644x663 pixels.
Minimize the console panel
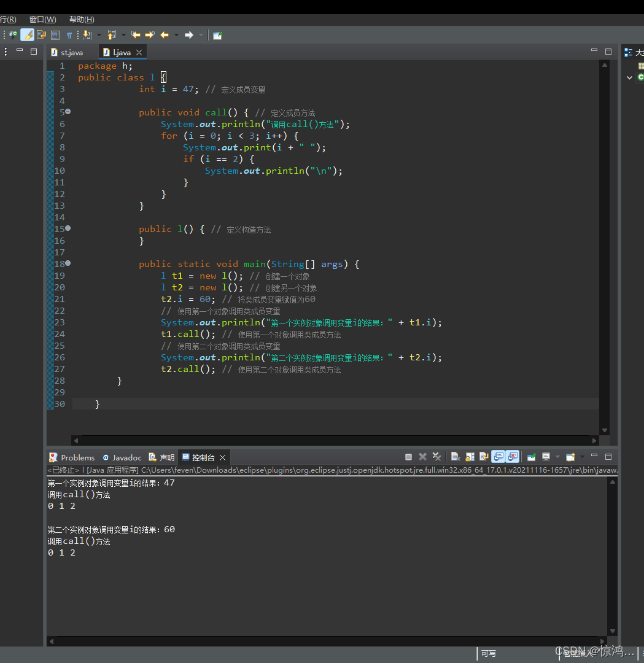click(594, 456)
